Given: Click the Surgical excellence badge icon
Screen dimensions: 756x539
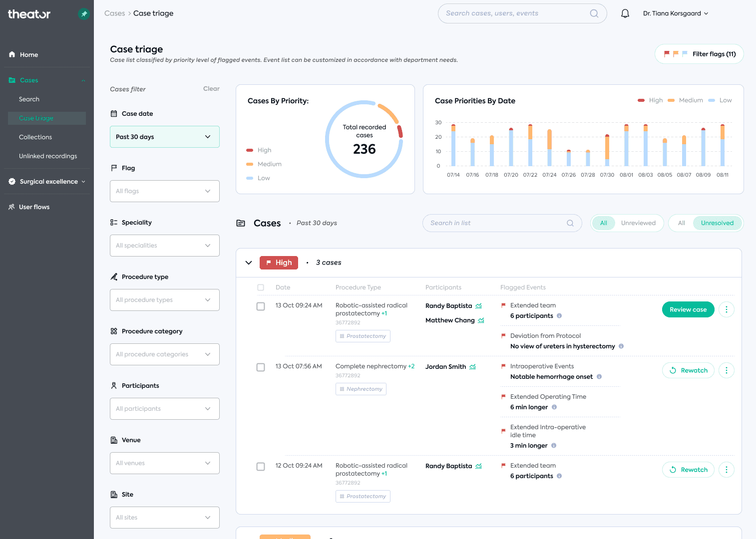Looking at the screenshot, I should 12,182.
